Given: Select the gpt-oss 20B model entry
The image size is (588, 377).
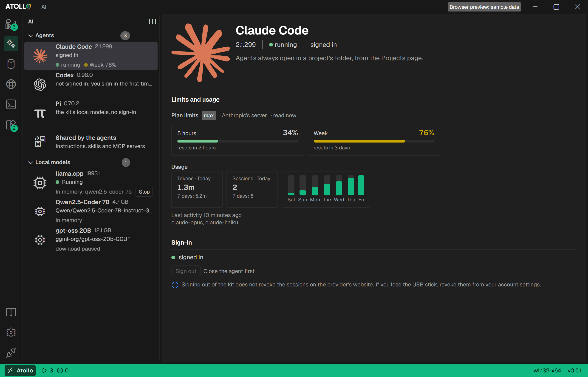Looking at the screenshot, I should (x=91, y=240).
